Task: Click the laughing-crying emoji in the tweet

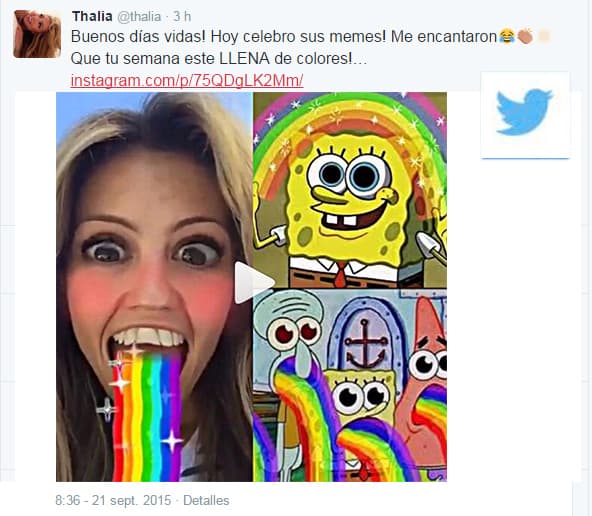Action: (x=507, y=36)
